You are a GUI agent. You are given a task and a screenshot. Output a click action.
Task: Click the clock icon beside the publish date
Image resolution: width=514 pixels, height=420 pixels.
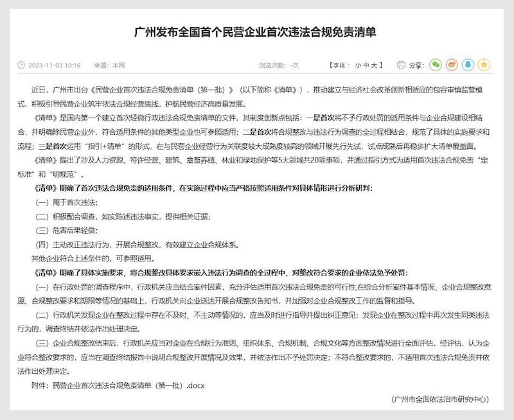(x=21, y=65)
